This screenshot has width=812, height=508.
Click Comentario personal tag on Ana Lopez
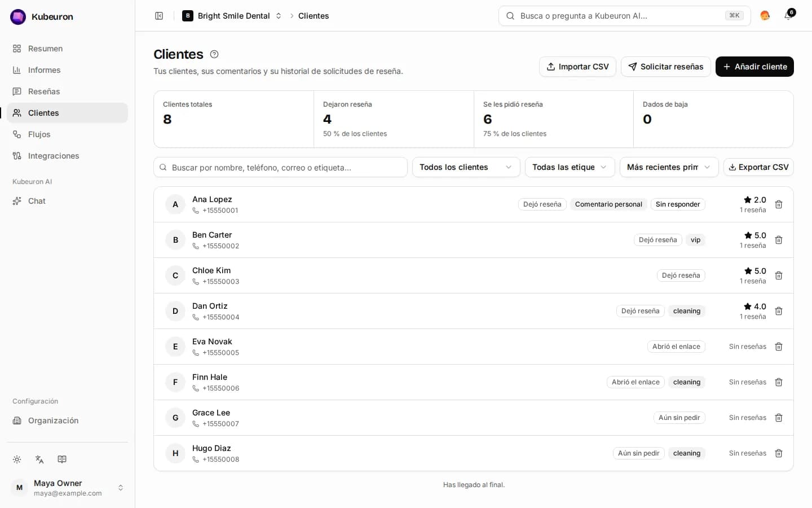click(608, 204)
